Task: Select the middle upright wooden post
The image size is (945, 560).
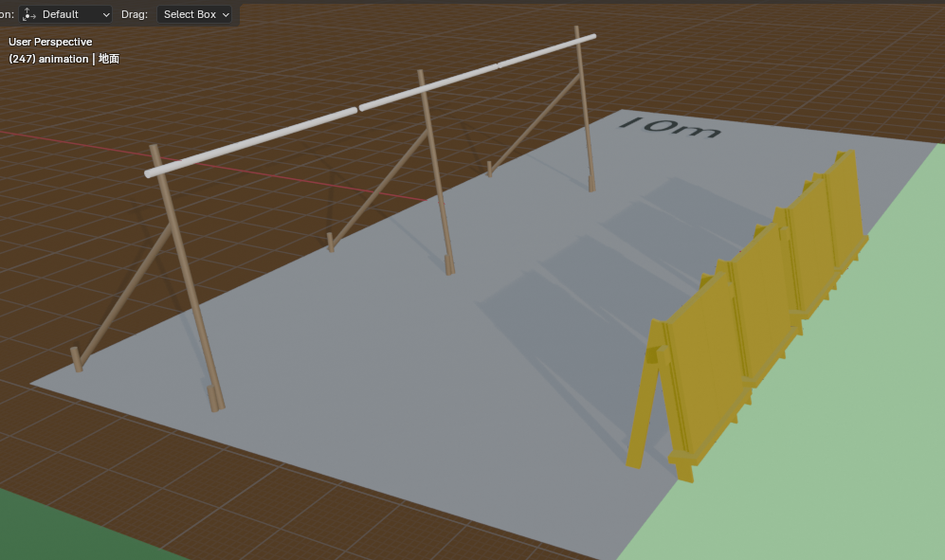Action: (x=435, y=171)
